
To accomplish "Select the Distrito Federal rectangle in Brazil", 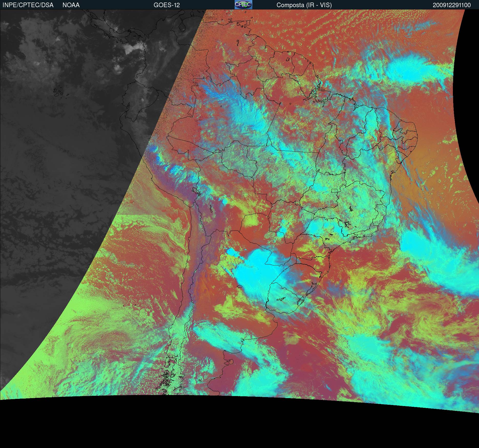I will click(335, 190).
